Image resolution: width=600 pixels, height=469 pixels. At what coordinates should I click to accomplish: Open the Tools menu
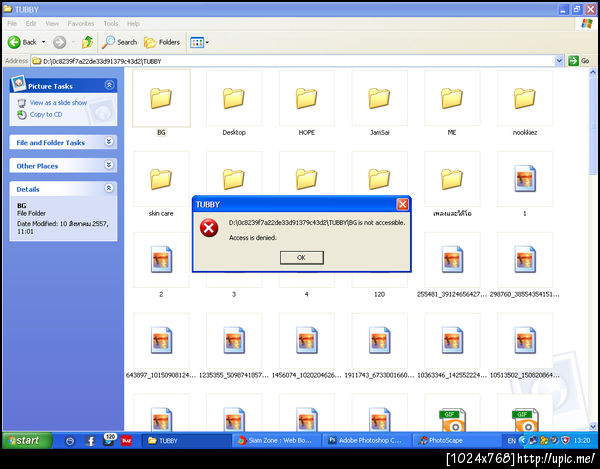(x=111, y=24)
